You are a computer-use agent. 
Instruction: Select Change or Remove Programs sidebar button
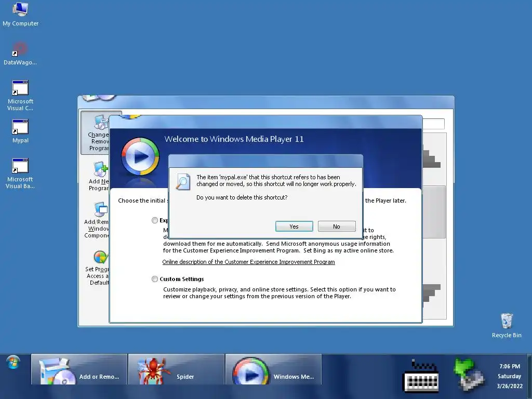coord(96,133)
